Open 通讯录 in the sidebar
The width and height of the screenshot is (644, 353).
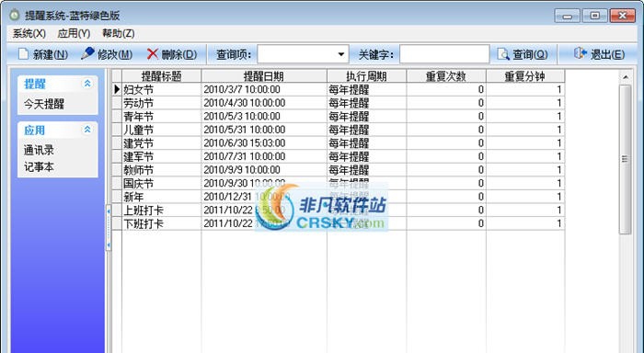[x=39, y=150]
